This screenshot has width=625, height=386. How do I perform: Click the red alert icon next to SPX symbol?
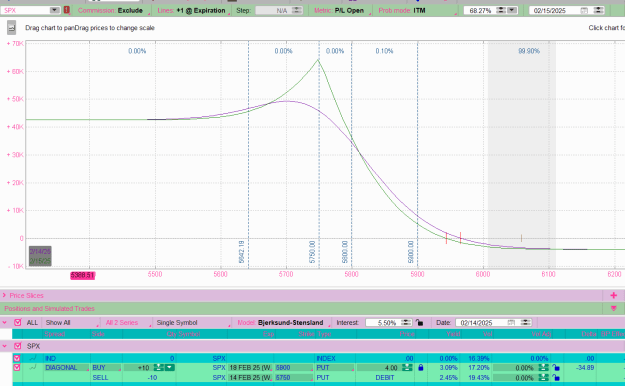67,10
